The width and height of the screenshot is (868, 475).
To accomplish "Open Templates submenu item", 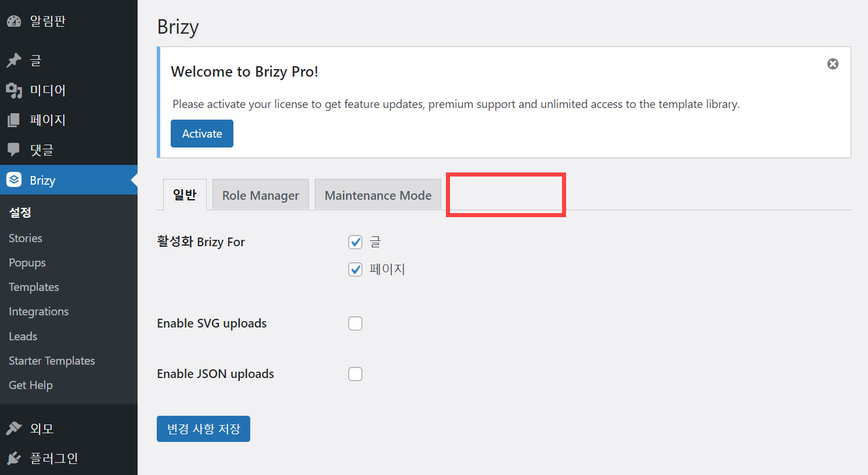I will (x=34, y=287).
